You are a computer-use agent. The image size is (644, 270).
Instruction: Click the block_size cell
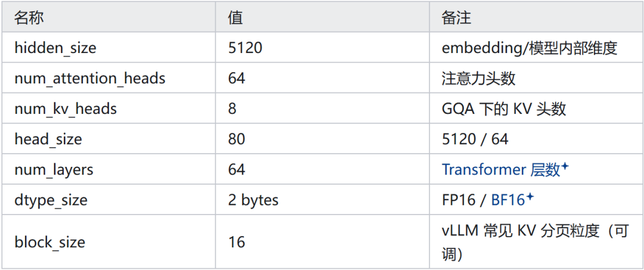coord(109,241)
